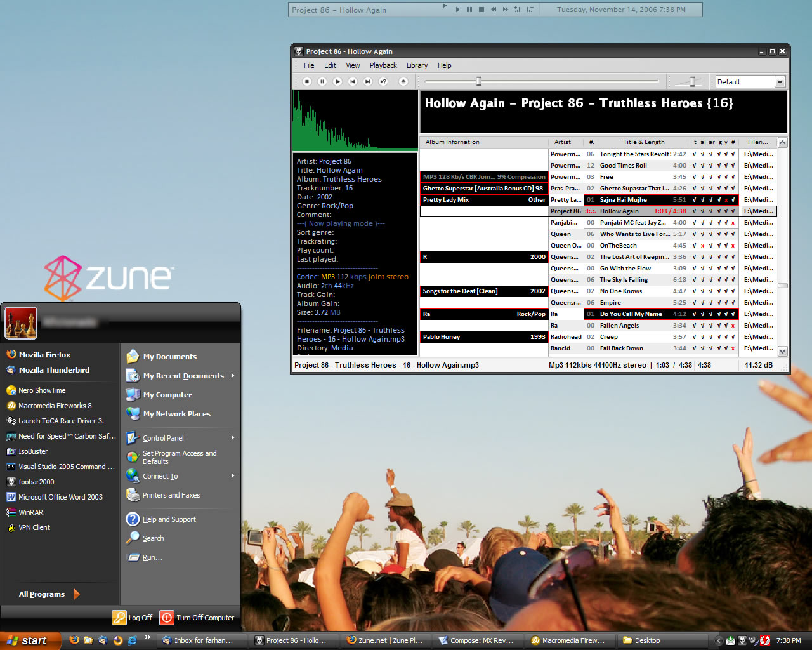Click the stop icon in the top desktop bar
812x650 pixels.
(481, 10)
